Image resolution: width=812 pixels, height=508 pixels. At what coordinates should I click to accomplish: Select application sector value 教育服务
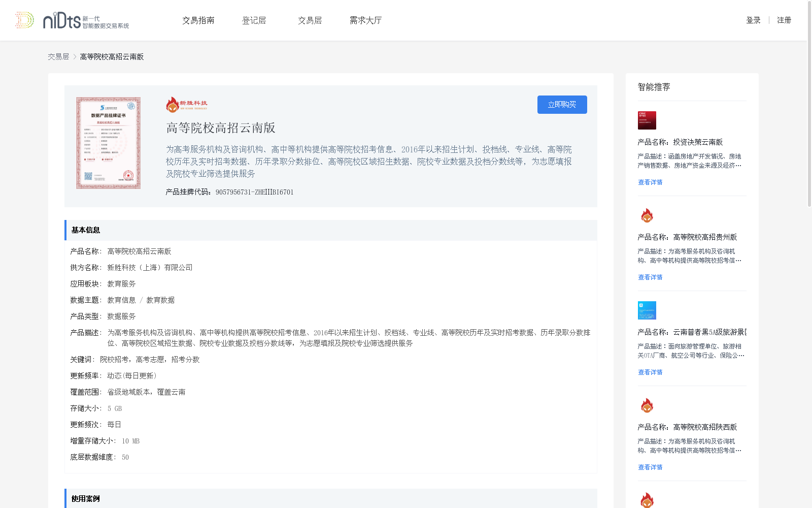pos(121,284)
